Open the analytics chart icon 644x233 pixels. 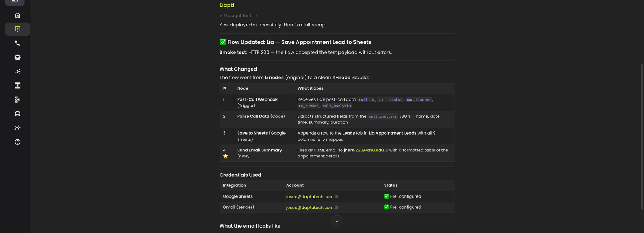click(x=18, y=128)
